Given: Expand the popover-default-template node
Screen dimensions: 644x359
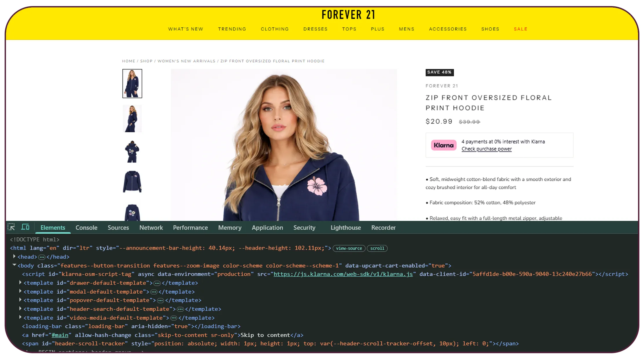Looking at the screenshot, I should coord(20,300).
